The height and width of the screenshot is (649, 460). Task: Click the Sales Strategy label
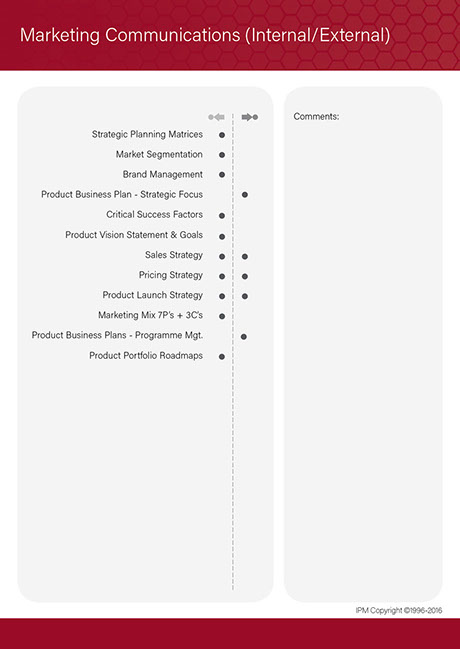[174, 255]
